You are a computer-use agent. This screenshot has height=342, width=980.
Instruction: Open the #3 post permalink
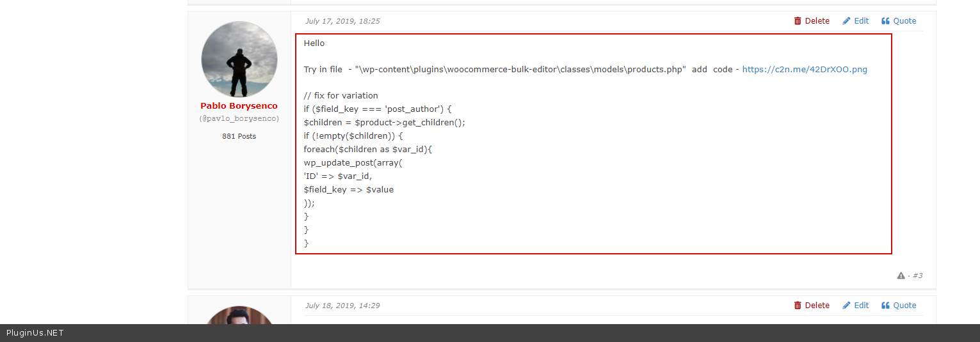point(917,276)
